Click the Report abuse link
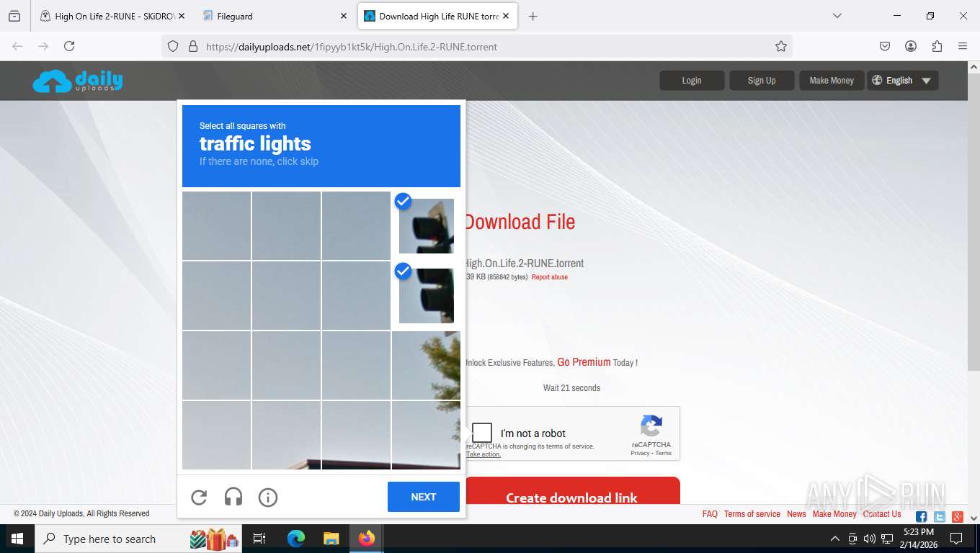The image size is (980, 553). point(550,277)
